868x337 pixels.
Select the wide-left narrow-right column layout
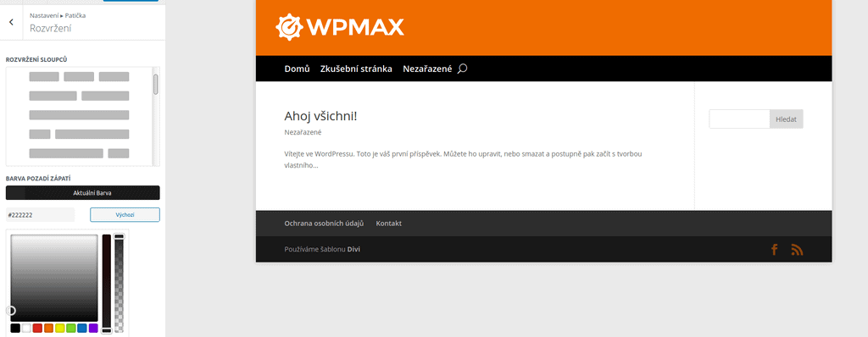tap(79, 153)
